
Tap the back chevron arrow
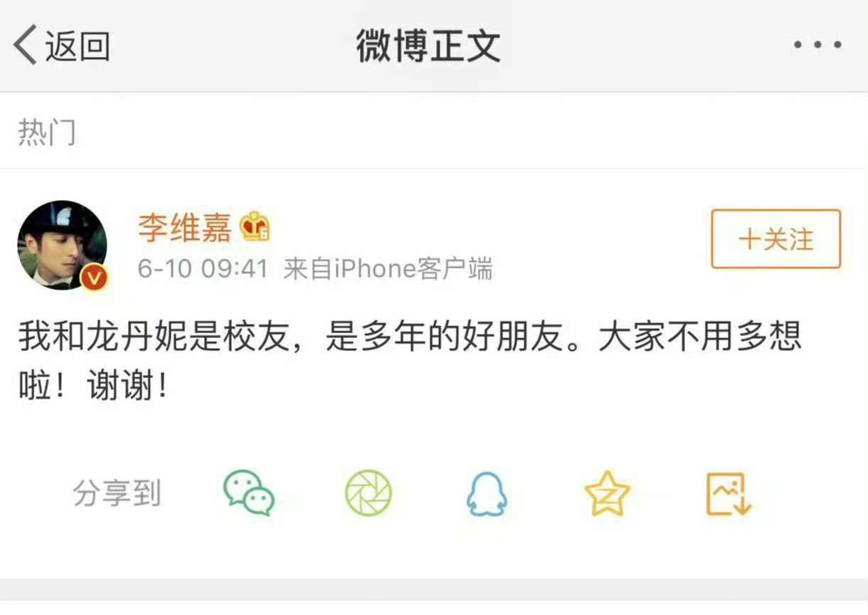(25, 45)
